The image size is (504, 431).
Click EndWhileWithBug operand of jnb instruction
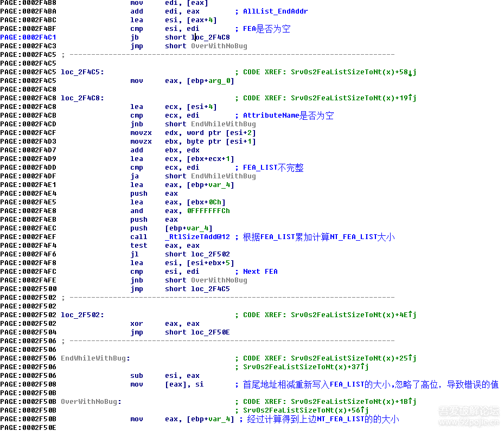(223, 124)
